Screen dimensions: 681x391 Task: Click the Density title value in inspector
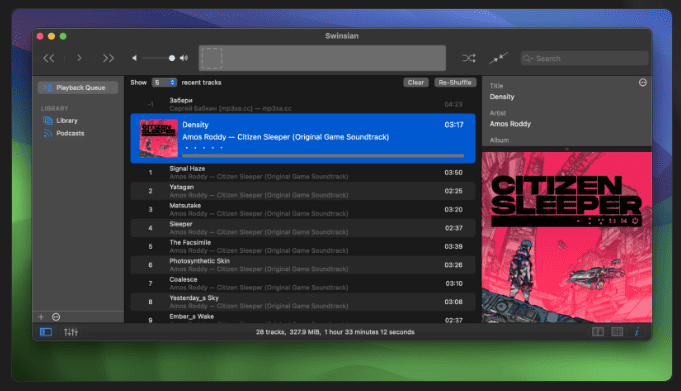click(x=502, y=97)
